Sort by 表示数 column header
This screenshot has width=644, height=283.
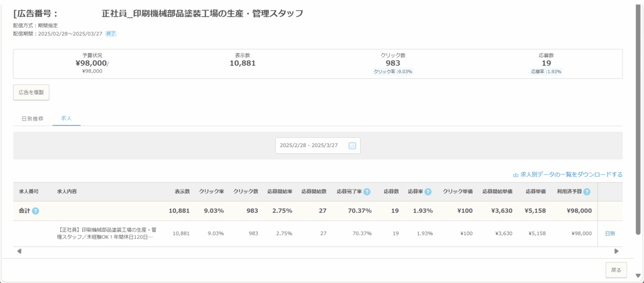click(x=182, y=191)
